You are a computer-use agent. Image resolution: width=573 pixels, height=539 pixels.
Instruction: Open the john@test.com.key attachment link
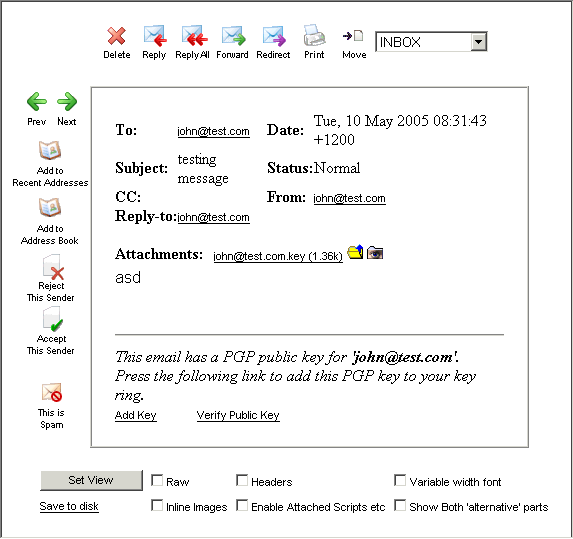278,256
